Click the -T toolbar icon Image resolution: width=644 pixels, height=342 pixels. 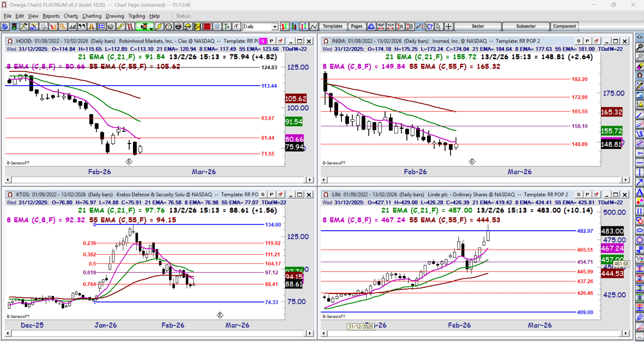tap(236, 26)
